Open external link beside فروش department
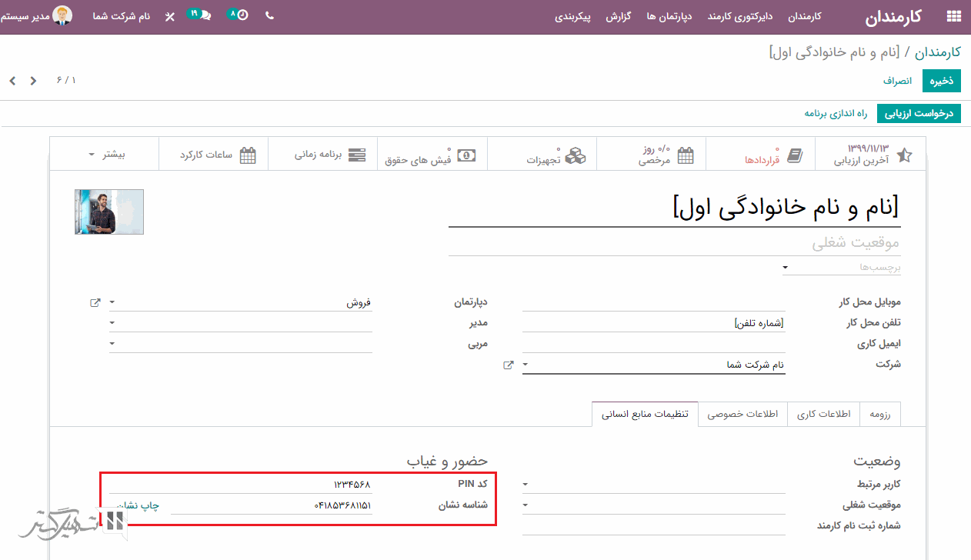Viewport: 971px width, 560px height. pos(95,302)
